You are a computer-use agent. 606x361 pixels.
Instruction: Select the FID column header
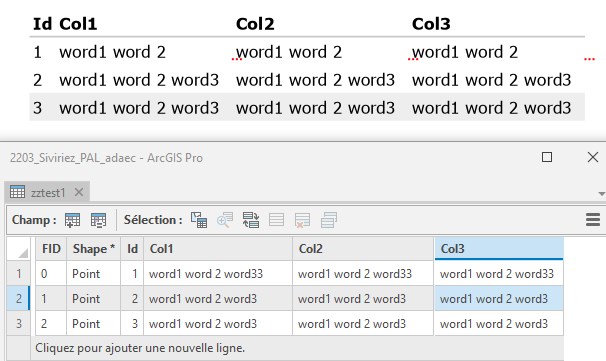point(51,249)
